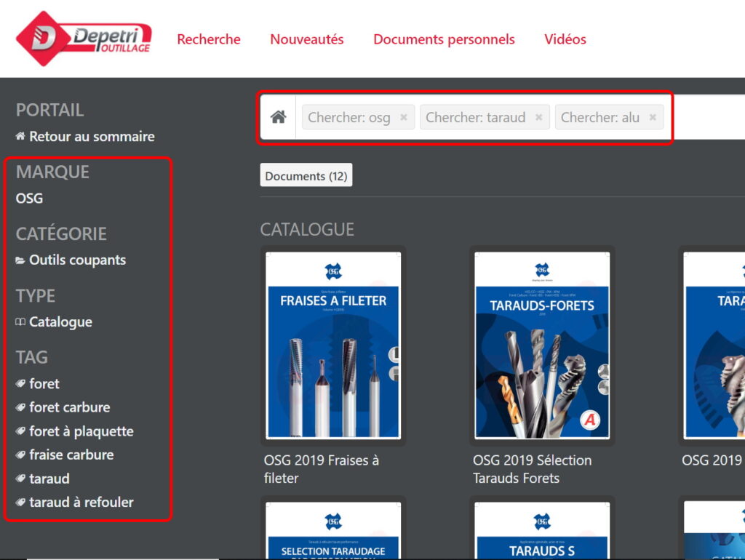Image resolution: width=745 pixels, height=560 pixels.
Task: Filter by brand OSG
Action: point(29,198)
